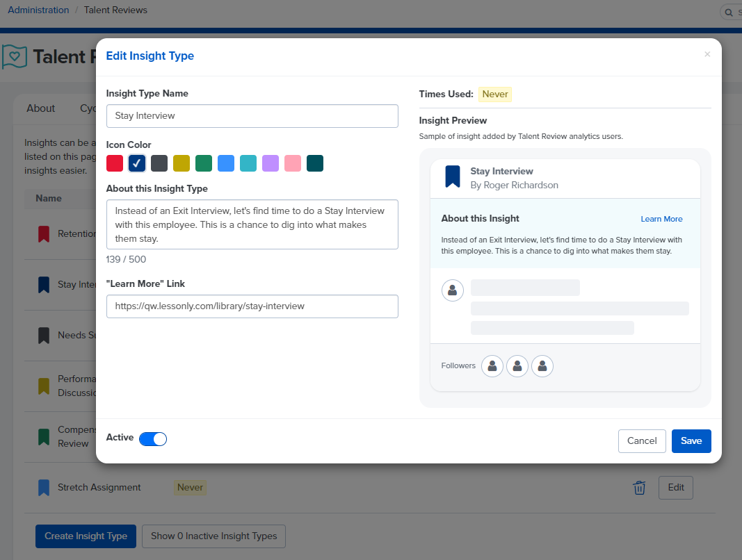
Task: Click the About this Insight heading
Action: tap(481, 219)
